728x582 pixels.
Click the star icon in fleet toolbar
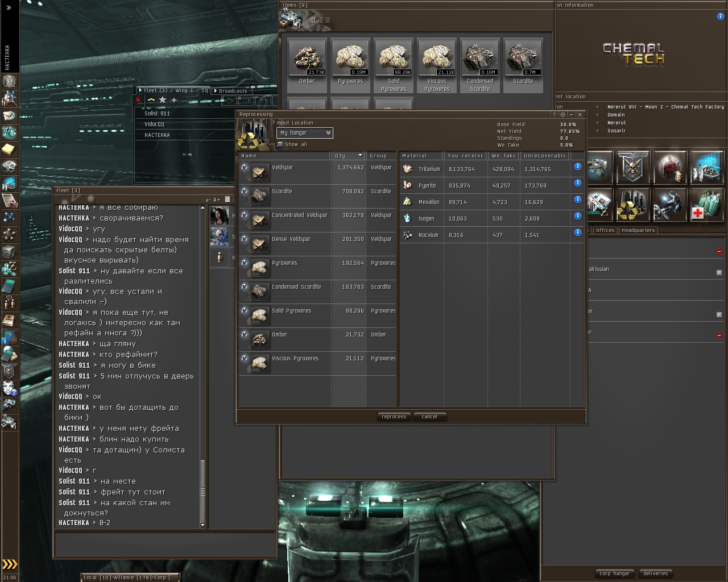pyautogui.click(x=163, y=100)
